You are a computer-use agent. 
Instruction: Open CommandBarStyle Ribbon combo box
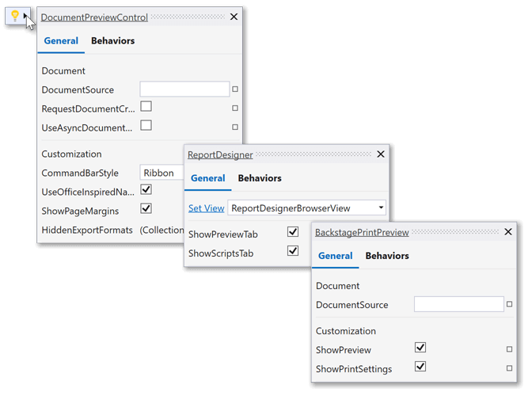pyautogui.click(x=162, y=173)
